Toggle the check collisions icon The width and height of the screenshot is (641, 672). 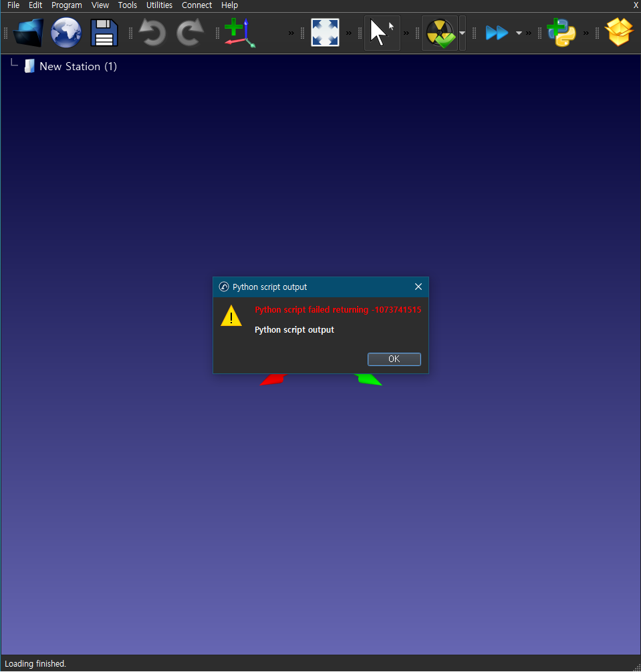point(440,33)
